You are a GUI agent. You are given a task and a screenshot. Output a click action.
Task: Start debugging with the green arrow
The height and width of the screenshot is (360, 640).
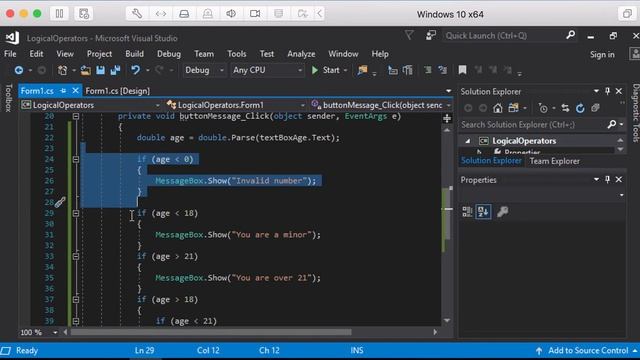[x=315, y=70]
